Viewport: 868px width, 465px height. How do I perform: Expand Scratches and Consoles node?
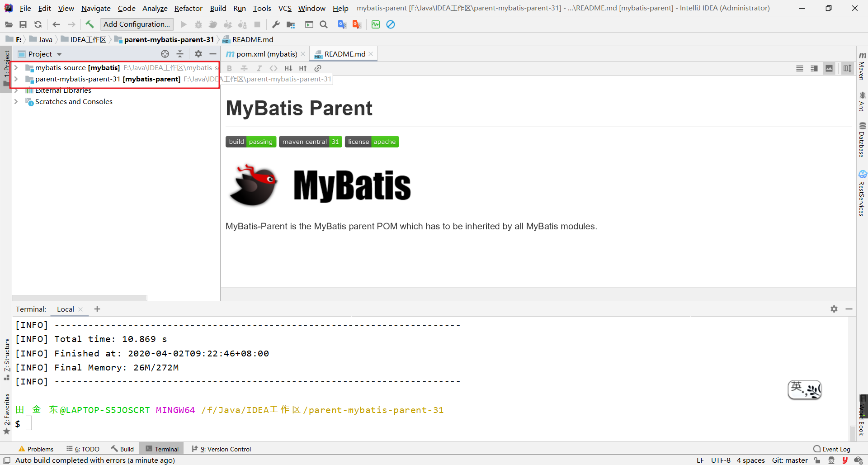coord(16,101)
